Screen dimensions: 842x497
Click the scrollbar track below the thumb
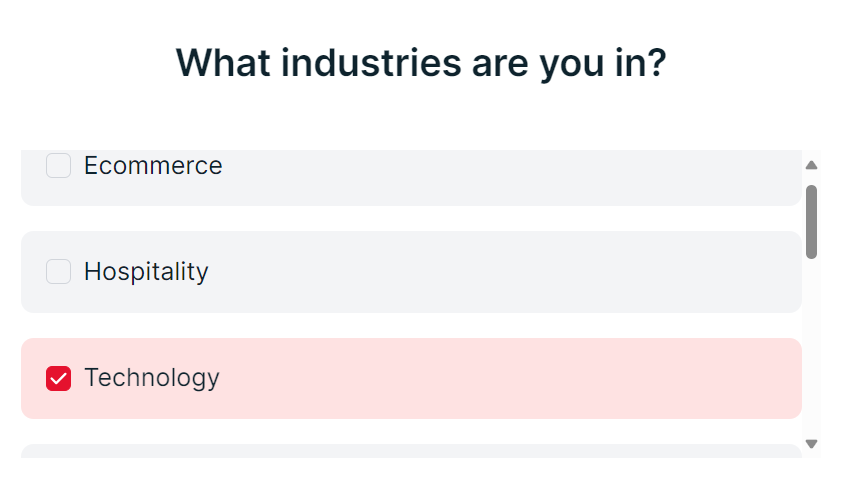point(812,350)
